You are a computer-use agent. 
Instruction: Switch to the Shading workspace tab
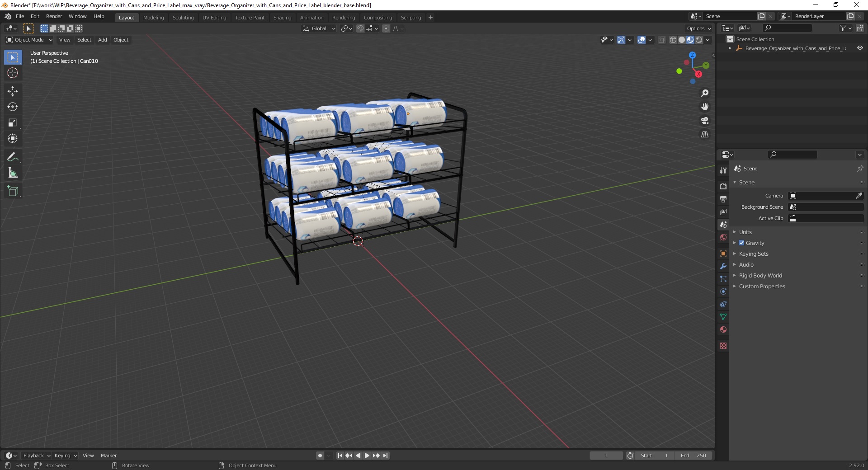tap(282, 18)
